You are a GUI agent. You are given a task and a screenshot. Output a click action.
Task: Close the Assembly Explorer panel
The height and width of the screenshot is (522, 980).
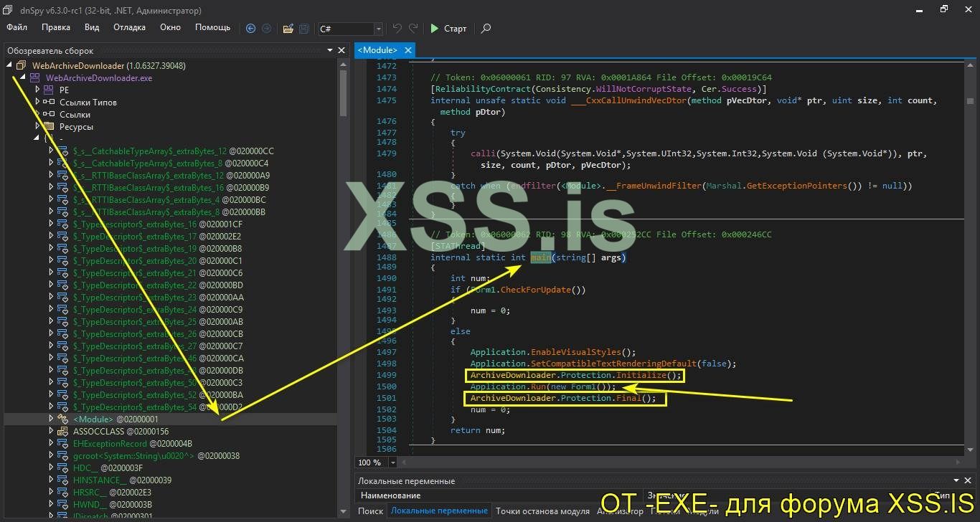[341, 50]
